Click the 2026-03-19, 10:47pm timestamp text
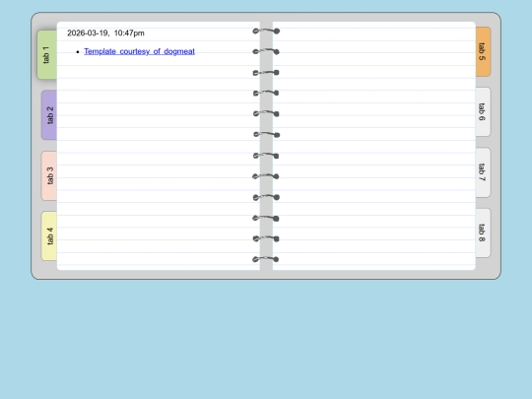This screenshot has width=532, height=399. [x=105, y=33]
